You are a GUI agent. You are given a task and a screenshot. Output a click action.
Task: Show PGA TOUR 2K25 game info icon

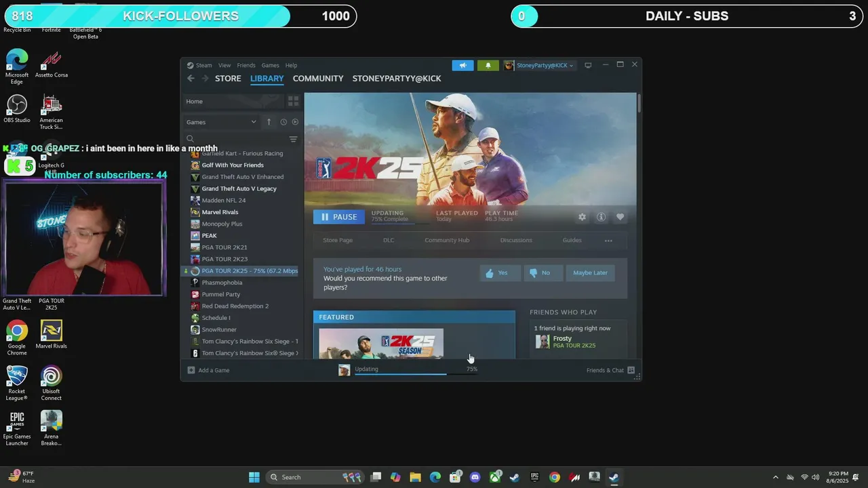tap(601, 217)
